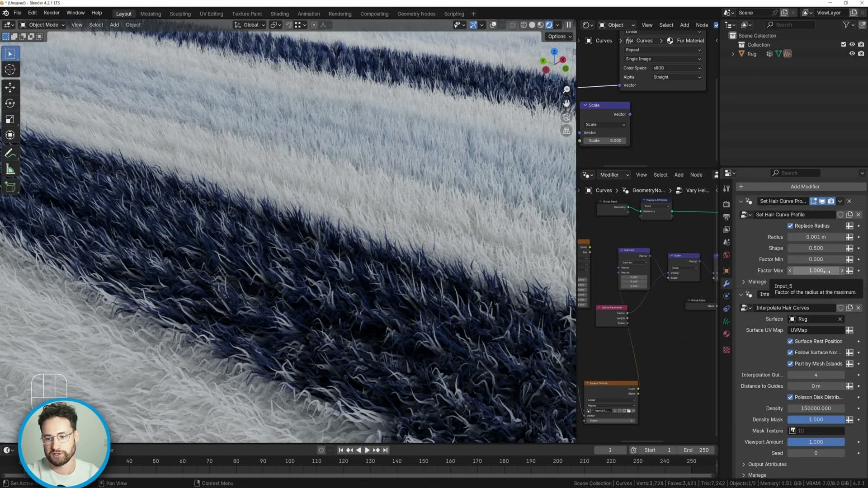Select the Measure tool
The height and width of the screenshot is (488, 868).
point(10,169)
